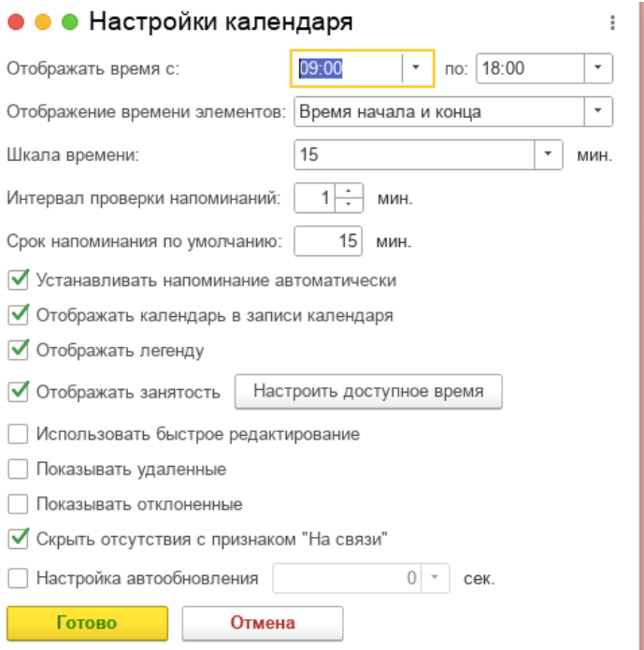Toggle calendar display in calendar entry

point(18,315)
